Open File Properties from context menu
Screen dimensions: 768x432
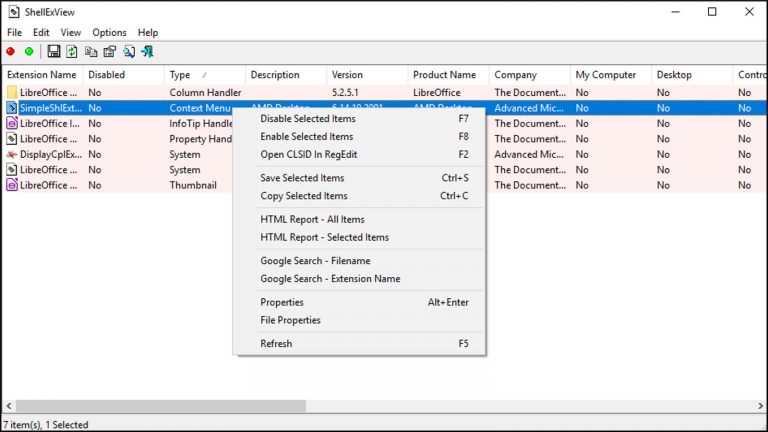click(x=290, y=321)
